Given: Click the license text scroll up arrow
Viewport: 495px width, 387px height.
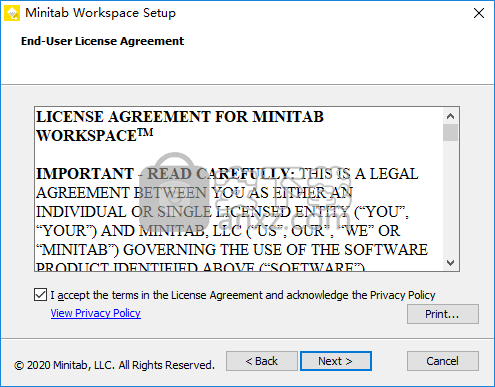Looking at the screenshot, I should click(x=450, y=116).
